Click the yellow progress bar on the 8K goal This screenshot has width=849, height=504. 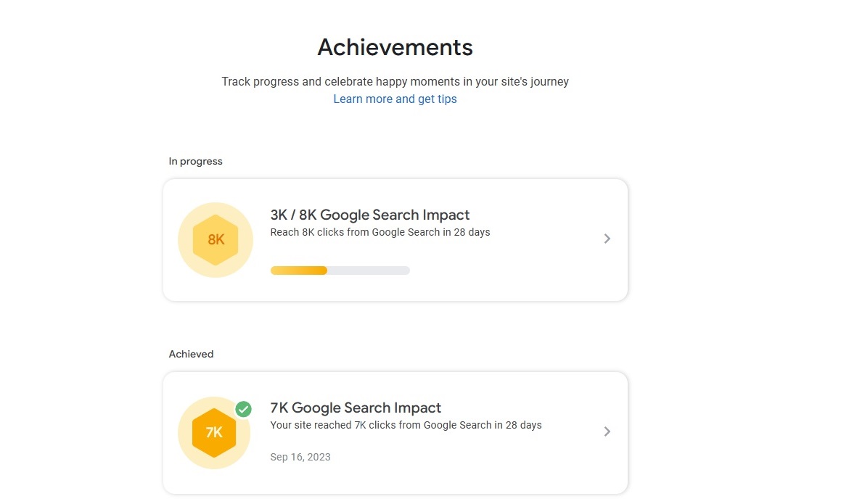[298, 270]
